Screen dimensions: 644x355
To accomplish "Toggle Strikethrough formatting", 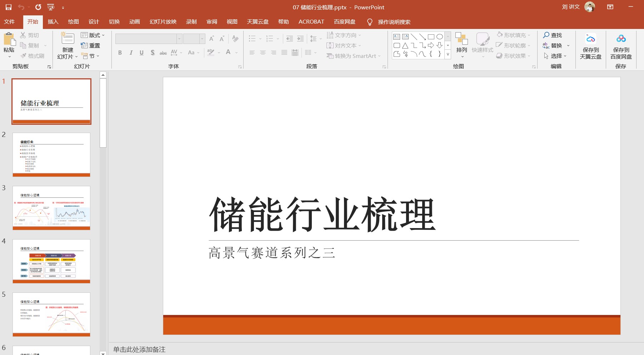I will 163,53.
